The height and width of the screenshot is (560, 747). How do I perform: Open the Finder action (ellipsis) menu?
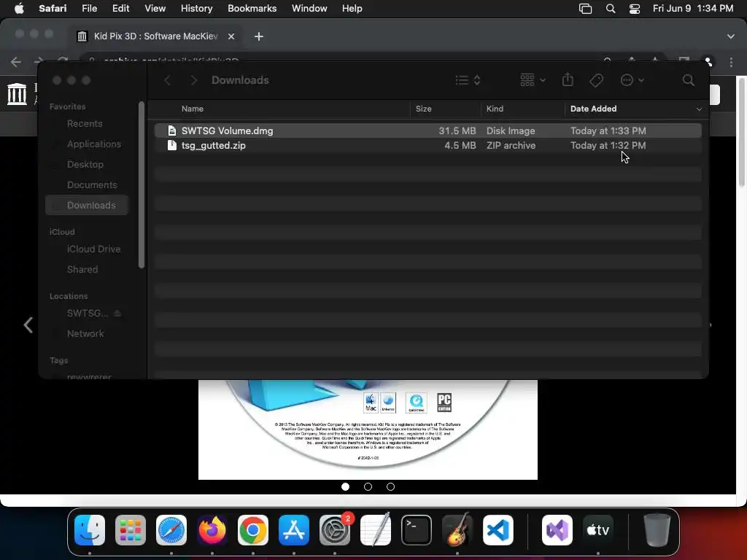click(632, 80)
